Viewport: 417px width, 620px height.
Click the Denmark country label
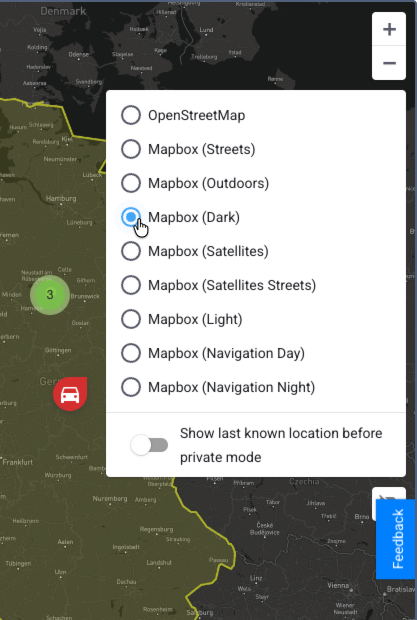pos(63,11)
